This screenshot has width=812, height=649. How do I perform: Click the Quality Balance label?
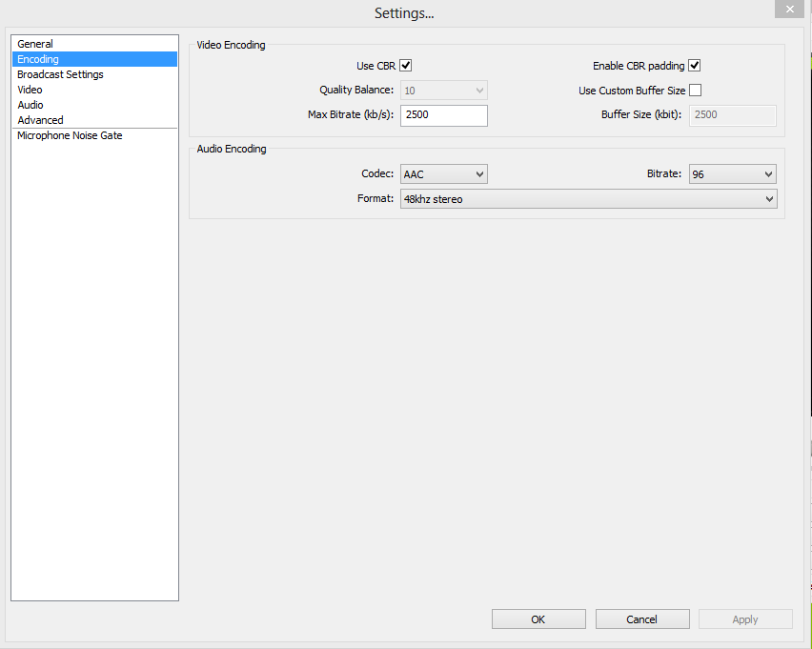click(x=356, y=90)
